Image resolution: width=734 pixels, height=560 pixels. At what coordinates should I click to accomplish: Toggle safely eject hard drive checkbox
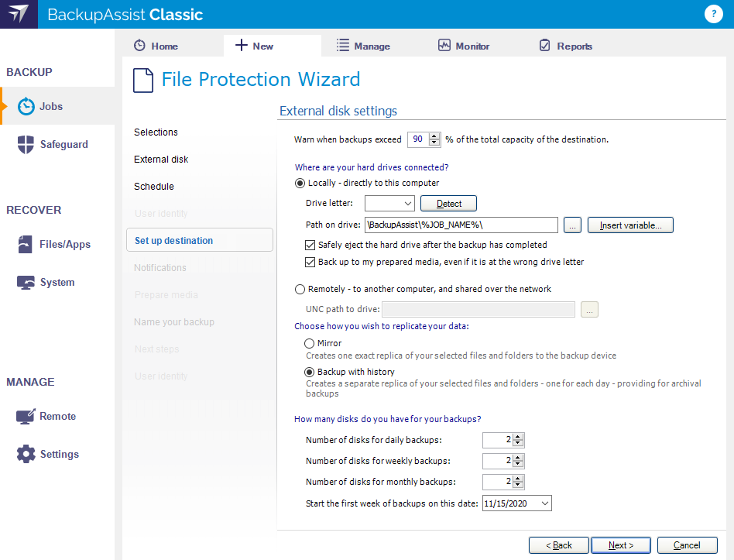point(310,245)
